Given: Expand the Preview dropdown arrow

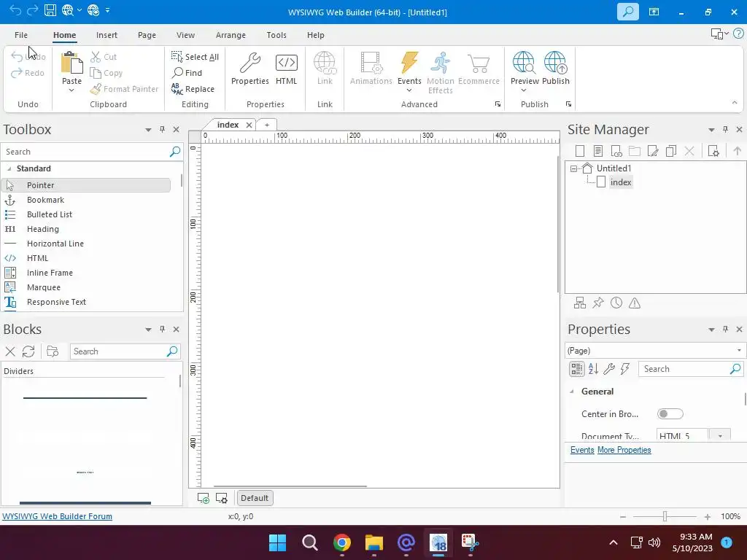Looking at the screenshot, I should pos(524,90).
